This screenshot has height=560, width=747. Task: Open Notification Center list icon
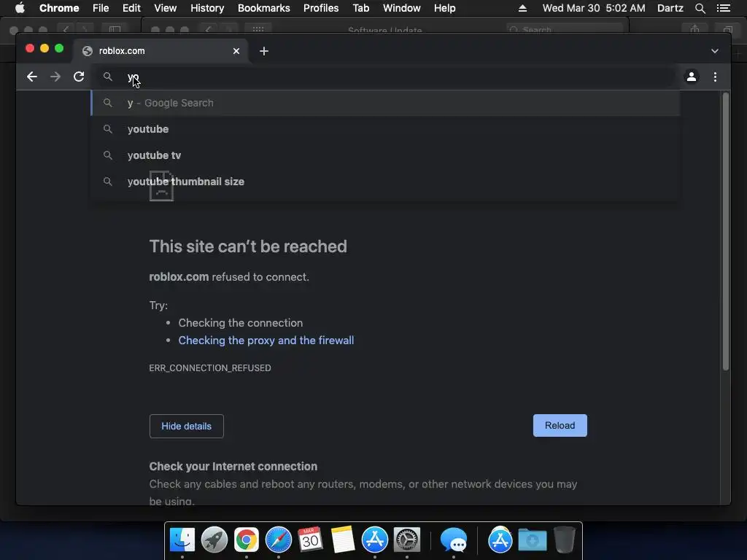click(724, 8)
